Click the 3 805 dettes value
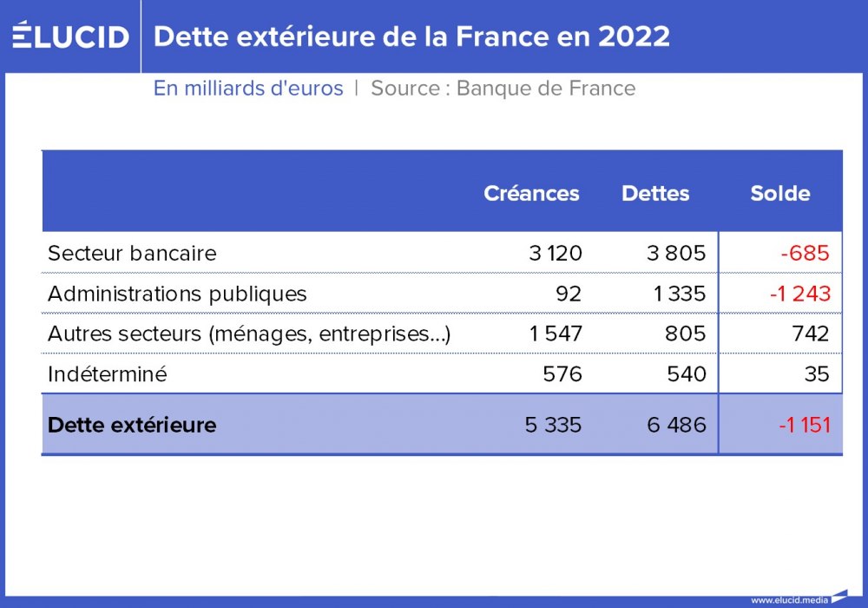The image size is (868, 608). [676, 253]
